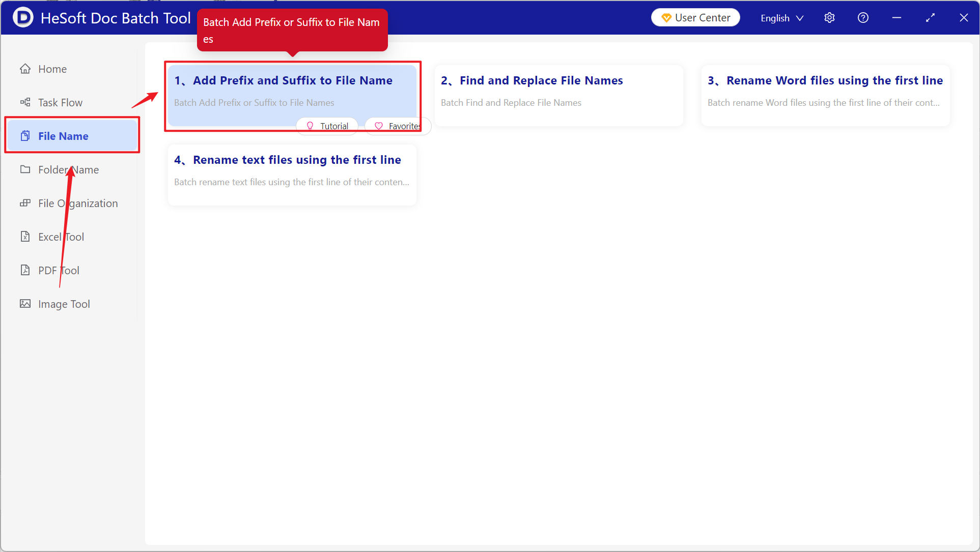
Task: Open Add Prefix and Suffix to File Name
Action: [x=292, y=95]
